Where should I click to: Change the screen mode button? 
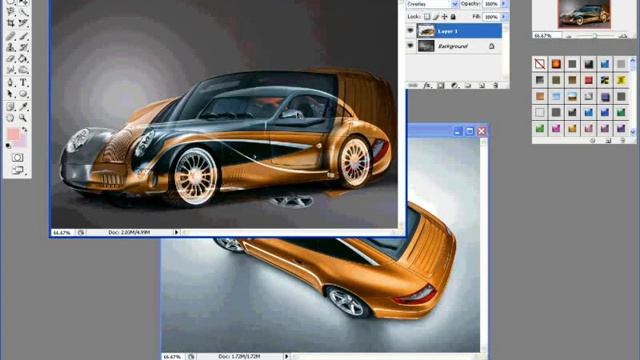point(17,170)
